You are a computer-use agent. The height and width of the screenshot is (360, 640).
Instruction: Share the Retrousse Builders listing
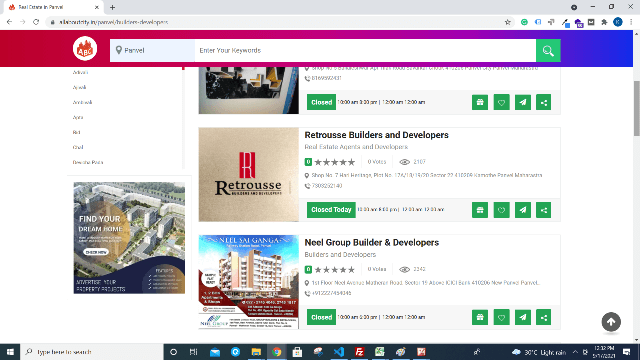pos(544,210)
